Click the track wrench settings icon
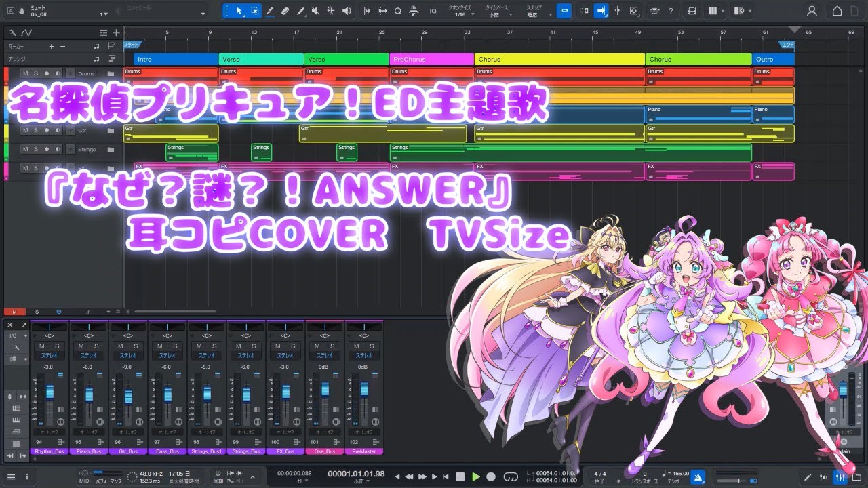868x488 pixels. pos(14,32)
